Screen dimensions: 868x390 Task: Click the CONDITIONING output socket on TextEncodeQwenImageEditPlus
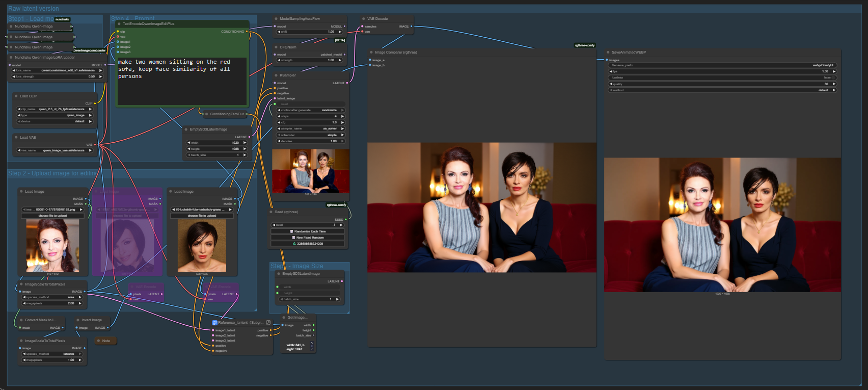pyautogui.click(x=247, y=32)
